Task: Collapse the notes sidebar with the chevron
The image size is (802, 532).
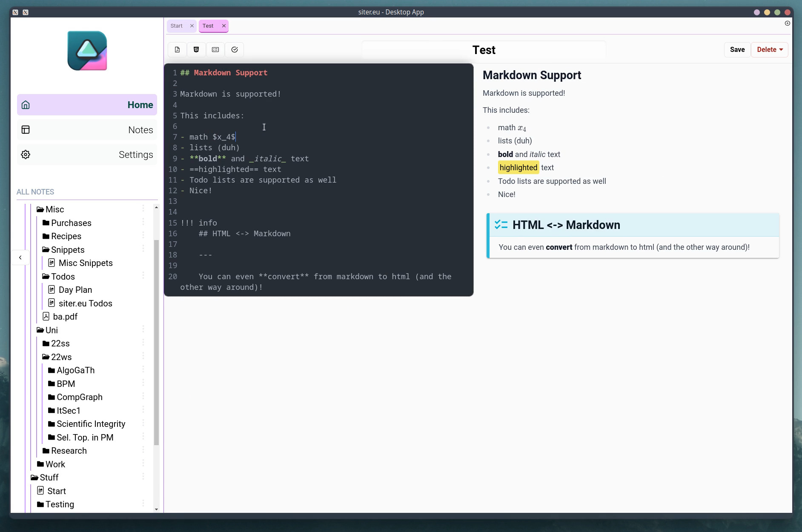Action: [20, 257]
